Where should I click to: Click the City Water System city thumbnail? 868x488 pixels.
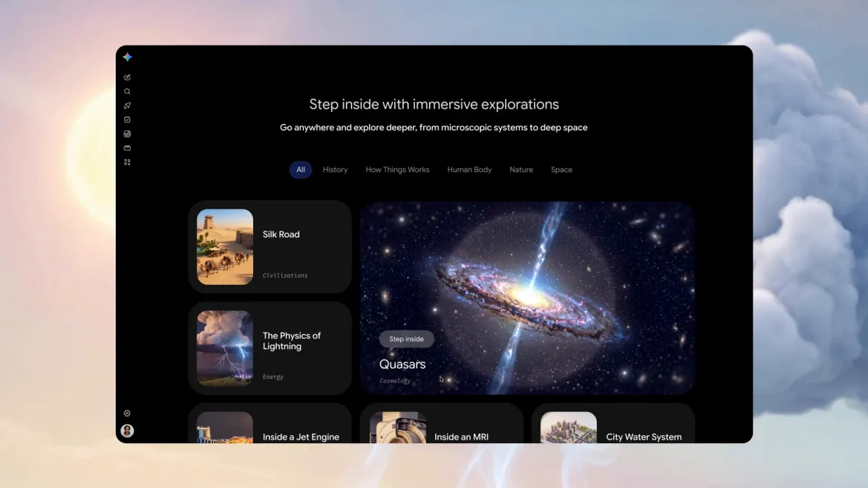pos(569,427)
